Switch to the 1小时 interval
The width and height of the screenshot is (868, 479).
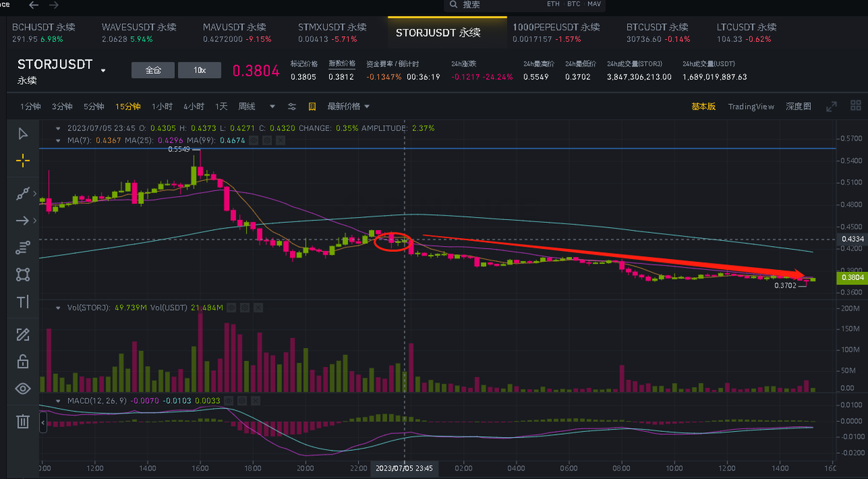click(161, 106)
